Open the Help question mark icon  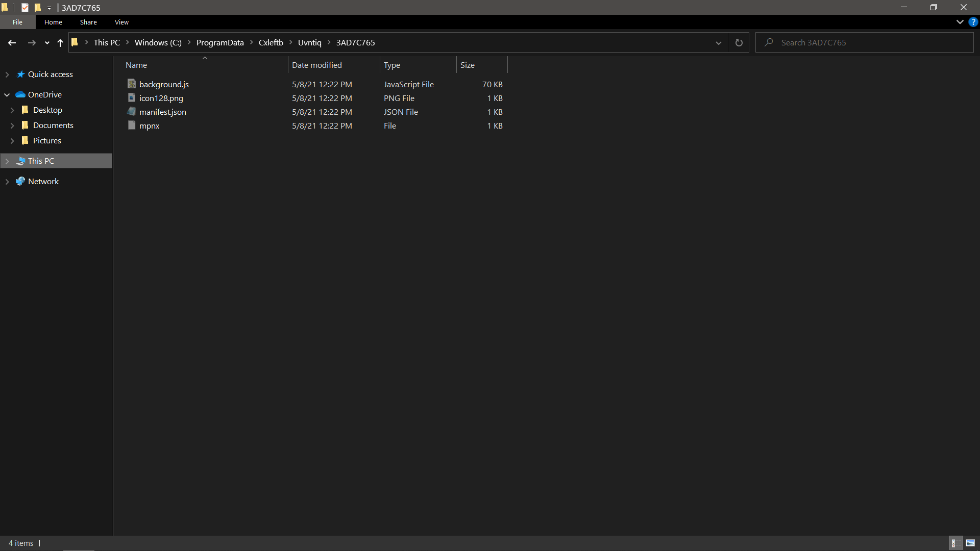(973, 22)
